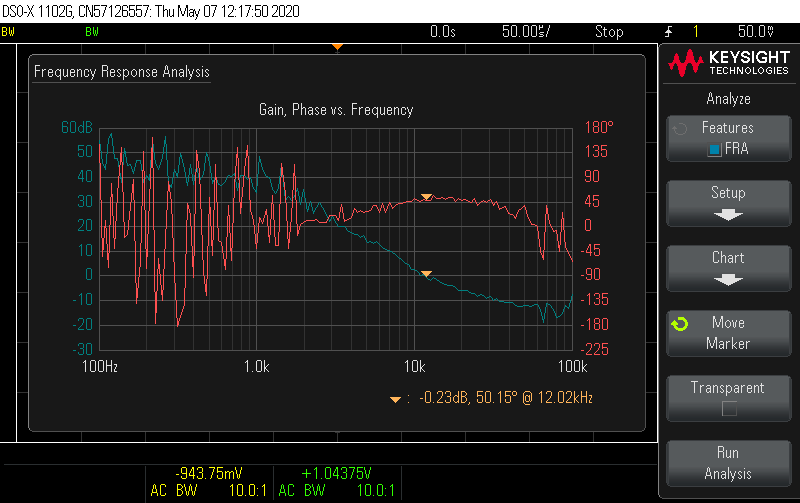Click the 0.0s time delay readout
The width and height of the screenshot is (800, 503).
(x=442, y=32)
